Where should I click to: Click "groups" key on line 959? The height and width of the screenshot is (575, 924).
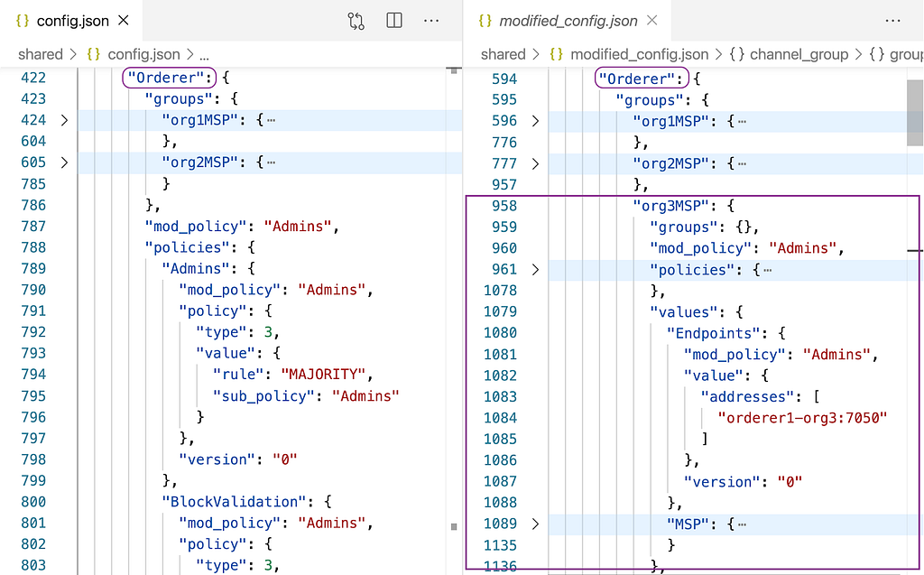[x=684, y=227]
